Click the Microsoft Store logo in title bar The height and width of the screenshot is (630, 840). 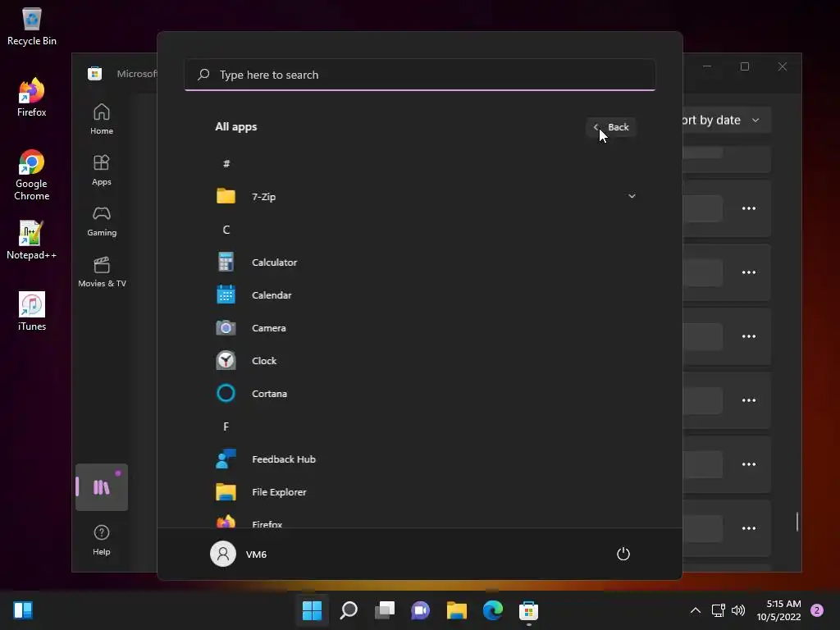point(95,73)
